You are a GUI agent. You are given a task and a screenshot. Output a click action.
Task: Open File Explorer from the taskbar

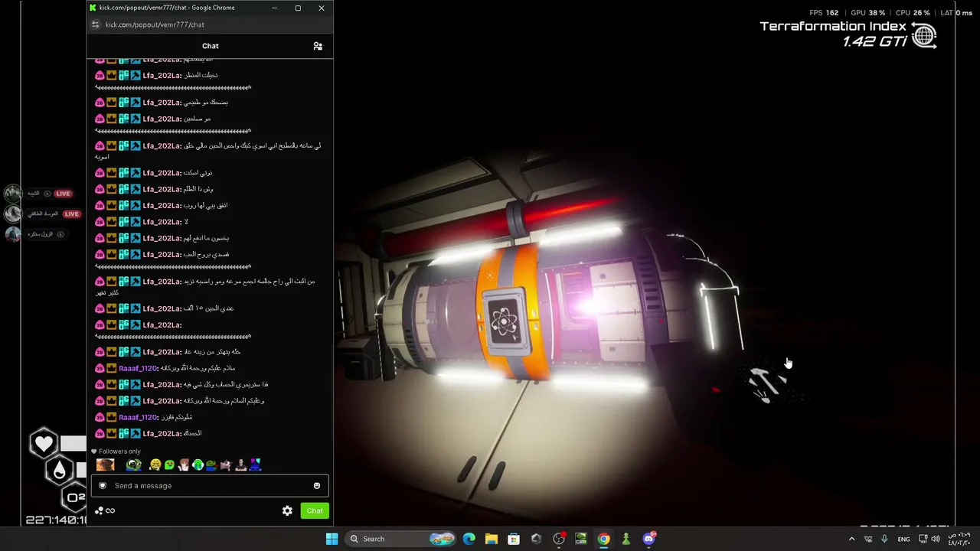click(x=492, y=539)
